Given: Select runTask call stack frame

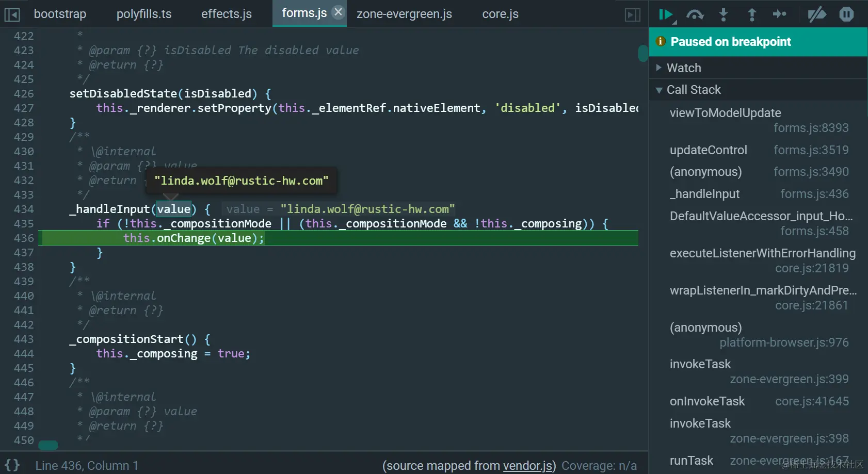Looking at the screenshot, I should coord(758,461).
